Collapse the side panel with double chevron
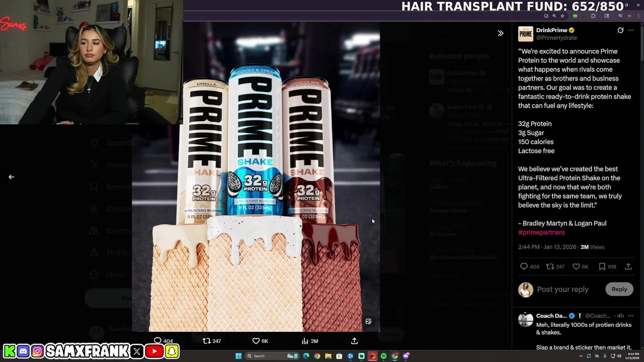Image resolution: width=644 pixels, height=362 pixels. tap(501, 33)
